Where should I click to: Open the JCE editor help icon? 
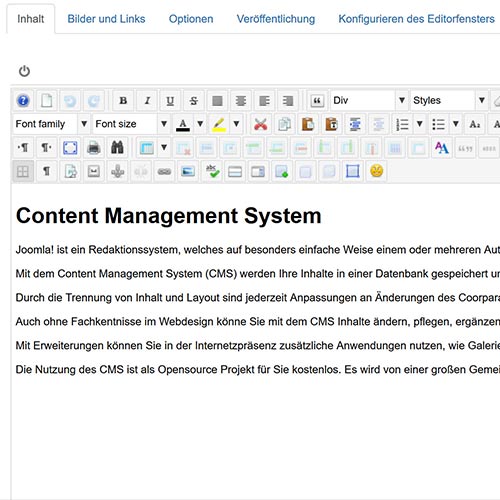[x=23, y=100]
